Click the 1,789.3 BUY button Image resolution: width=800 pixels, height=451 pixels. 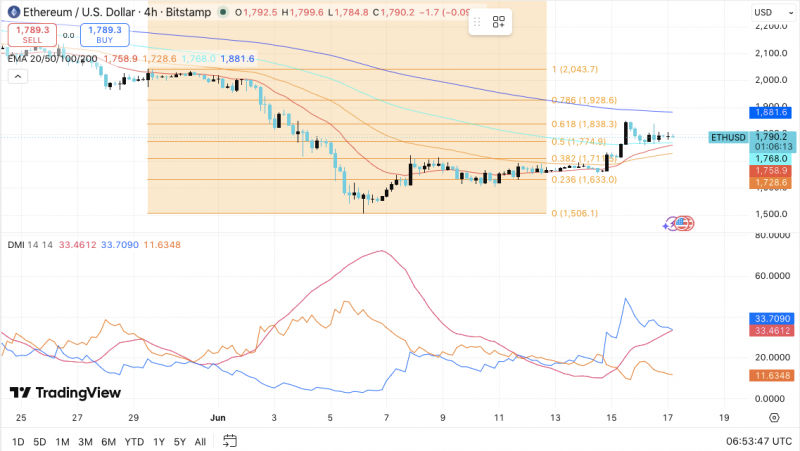105,35
